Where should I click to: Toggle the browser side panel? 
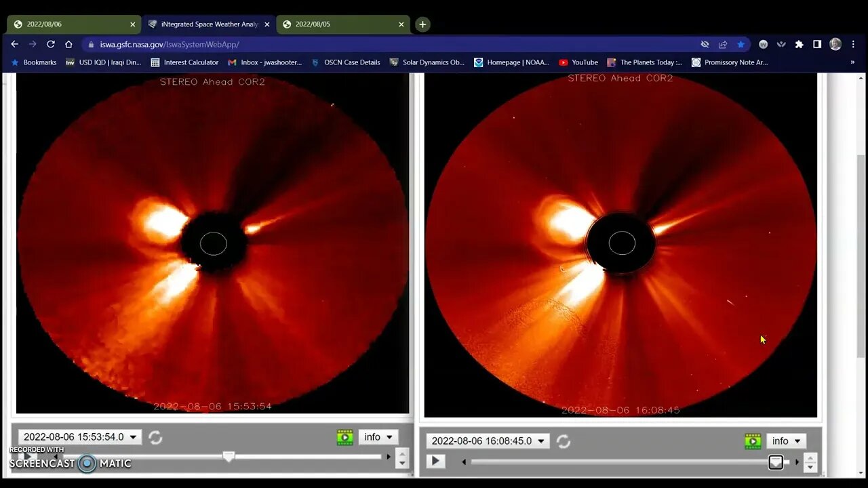817,44
